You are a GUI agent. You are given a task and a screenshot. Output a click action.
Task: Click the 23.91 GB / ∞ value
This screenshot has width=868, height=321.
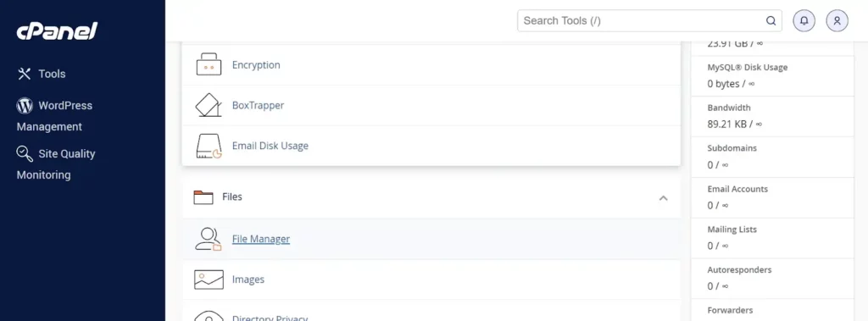[735, 44]
